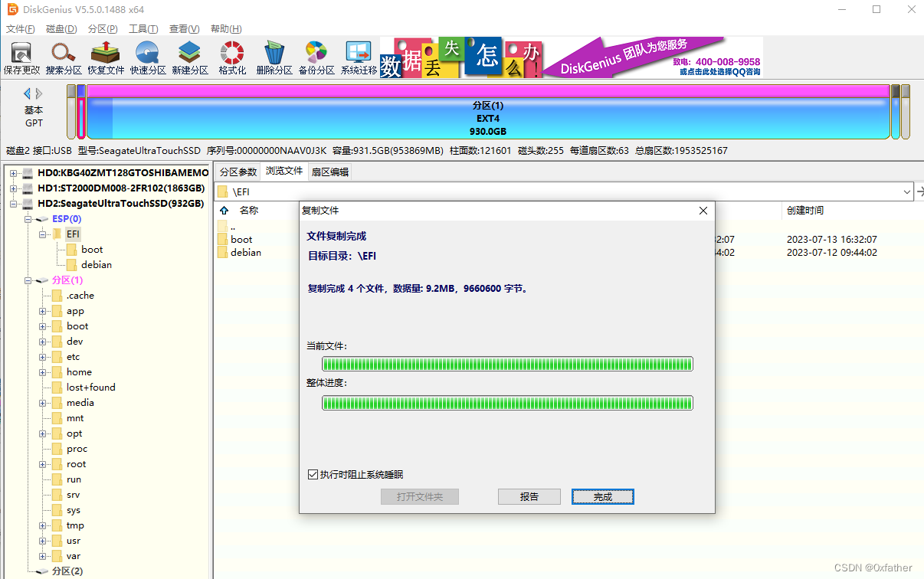
Task: Select the lost+found folder in tree
Action: click(x=91, y=388)
